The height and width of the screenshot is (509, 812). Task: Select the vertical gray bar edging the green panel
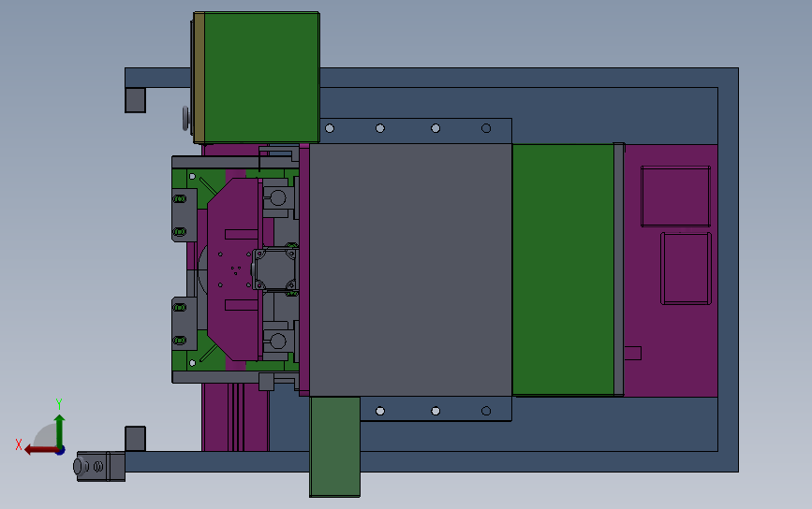pyautogui.click(x=619, y=269)
